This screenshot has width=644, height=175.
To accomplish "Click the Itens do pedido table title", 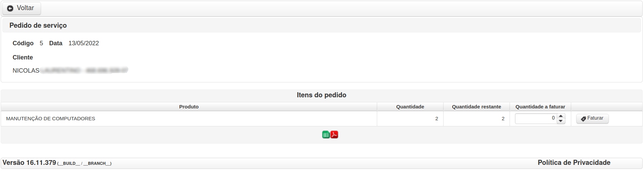I will click(321, 95).
